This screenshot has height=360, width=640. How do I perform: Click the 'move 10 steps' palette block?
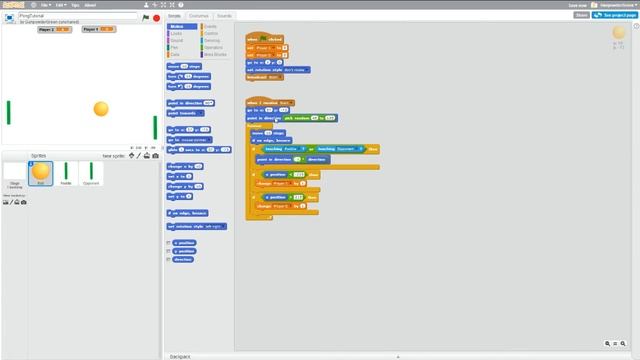point(184,66)
